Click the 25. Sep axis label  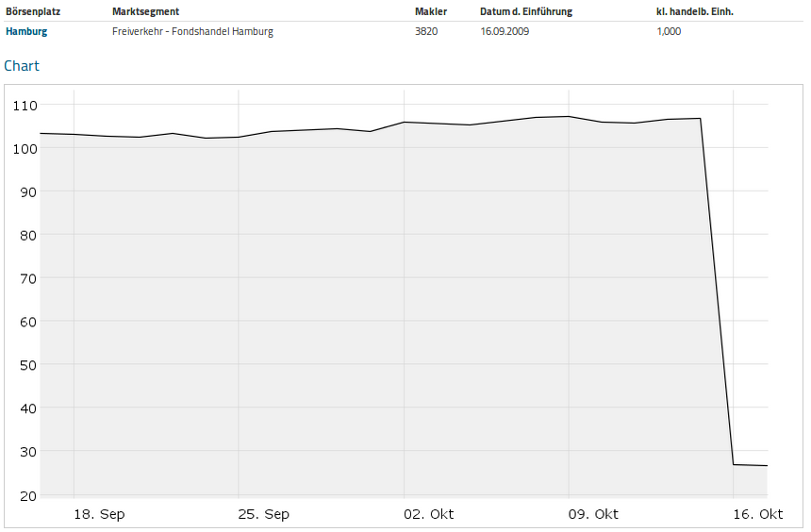point(264,514)
